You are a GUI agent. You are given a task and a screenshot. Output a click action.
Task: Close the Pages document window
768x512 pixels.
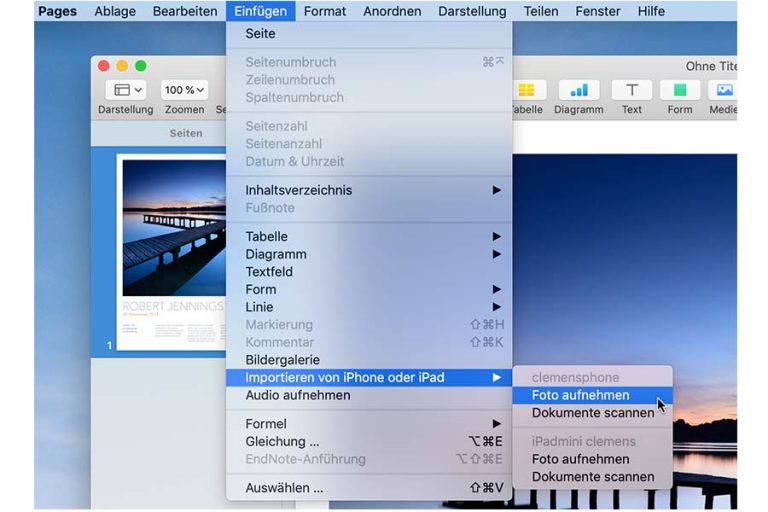pyautogui.click(x=103, y=66)
